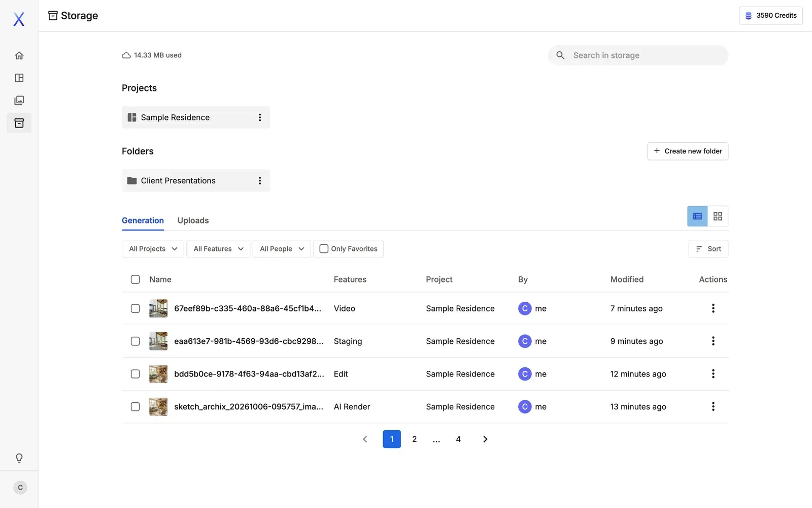Viewport: 812px width, 508px height.
Task: Open thumbnail of bdd5b0ce edit image
Action: 158,374
